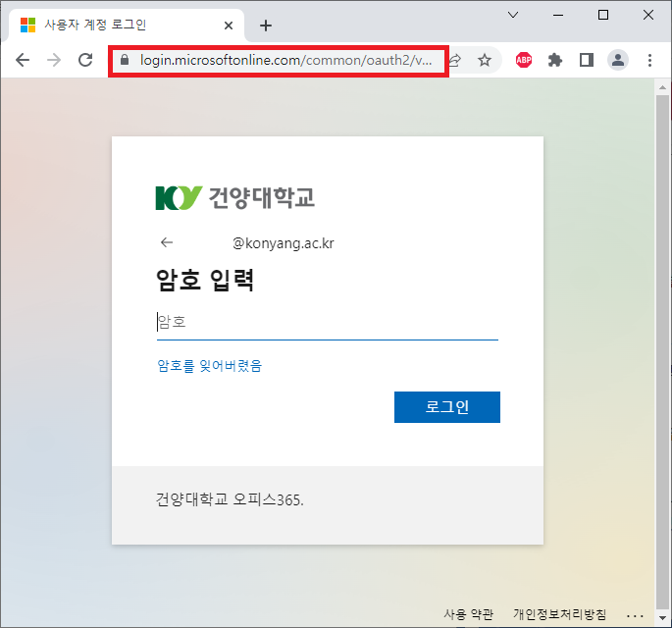Image resolution: width=672 pixels, height=628 pixels.
Task: Open Chrome three-dot menu
Action: coord(649,60)
